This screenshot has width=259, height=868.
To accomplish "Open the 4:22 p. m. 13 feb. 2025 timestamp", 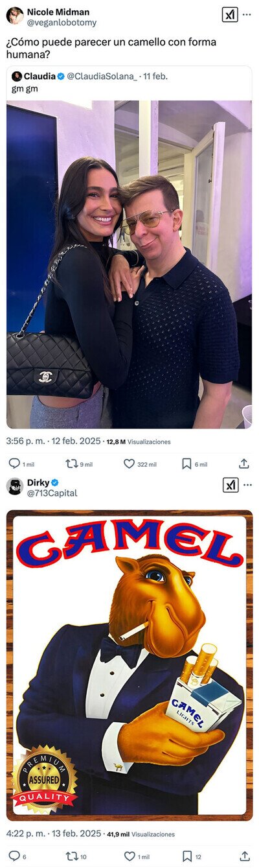I will click(x=54, y=834).
